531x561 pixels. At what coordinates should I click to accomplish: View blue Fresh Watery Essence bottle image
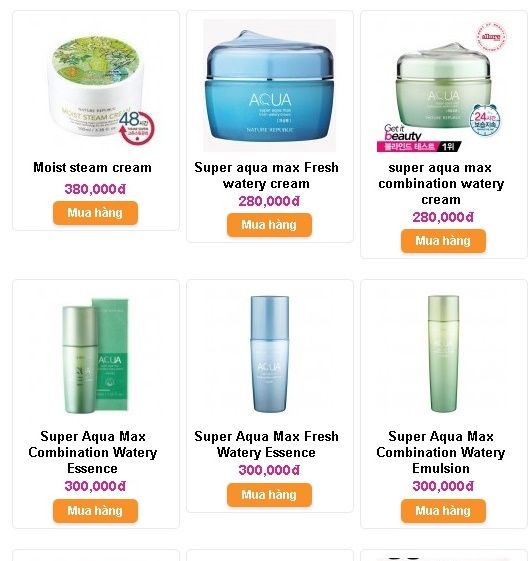pos(269,355)
